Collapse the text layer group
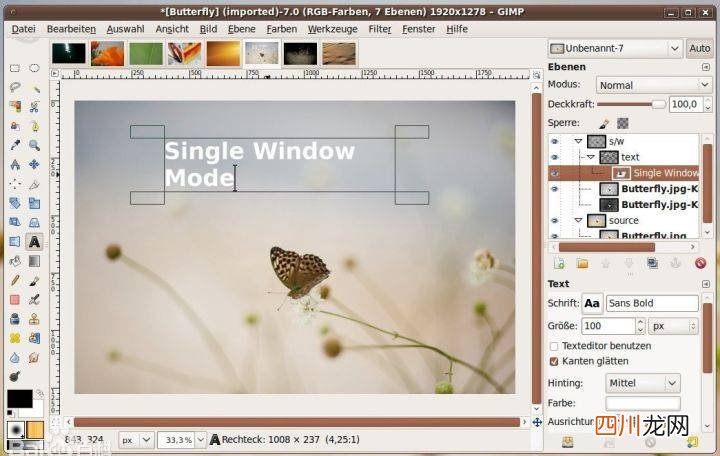This screenshot has width=720, height=456. [591, 158]
